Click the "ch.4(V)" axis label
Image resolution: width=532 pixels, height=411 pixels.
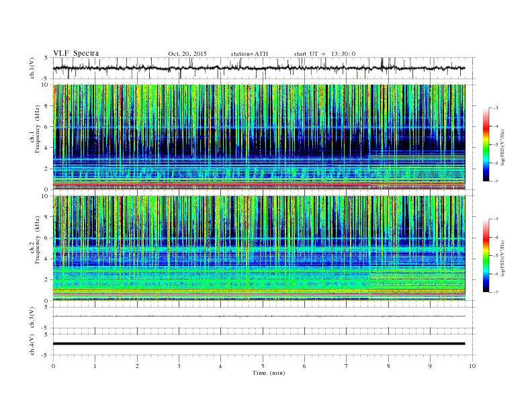coord(32,345)
